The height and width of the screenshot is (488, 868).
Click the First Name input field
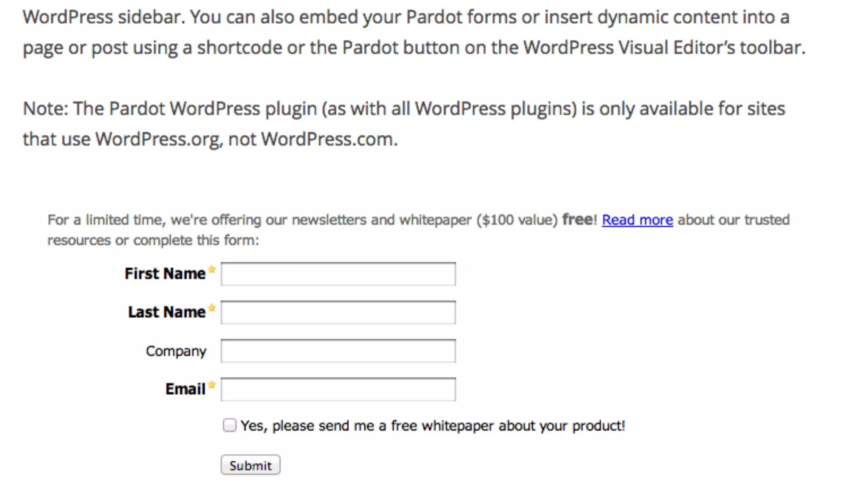[x=338, y=274]
